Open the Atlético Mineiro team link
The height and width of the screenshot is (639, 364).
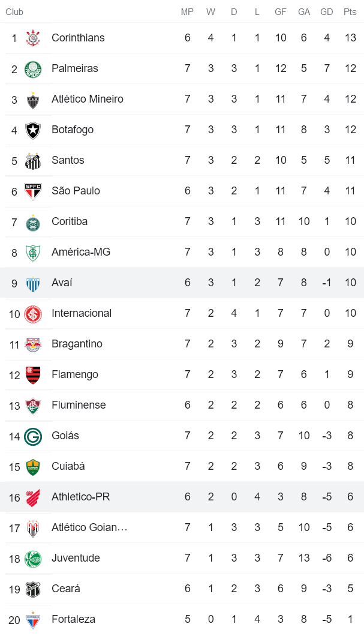coord(88,99)
